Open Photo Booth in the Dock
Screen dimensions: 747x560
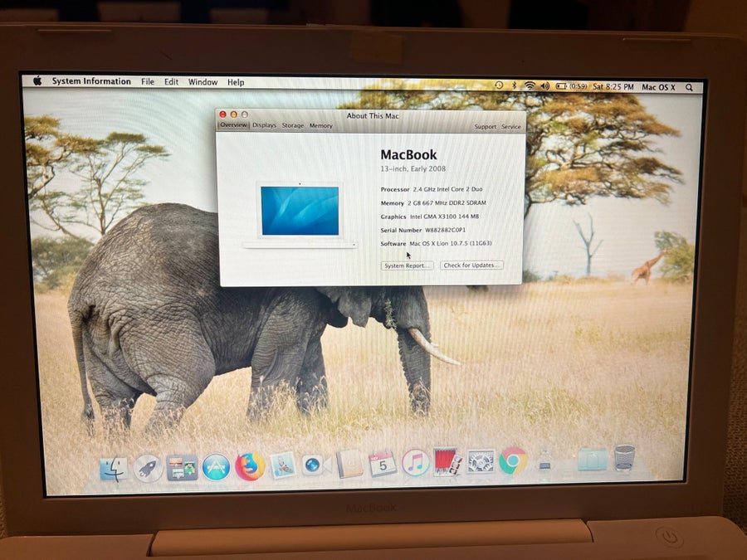447,461
